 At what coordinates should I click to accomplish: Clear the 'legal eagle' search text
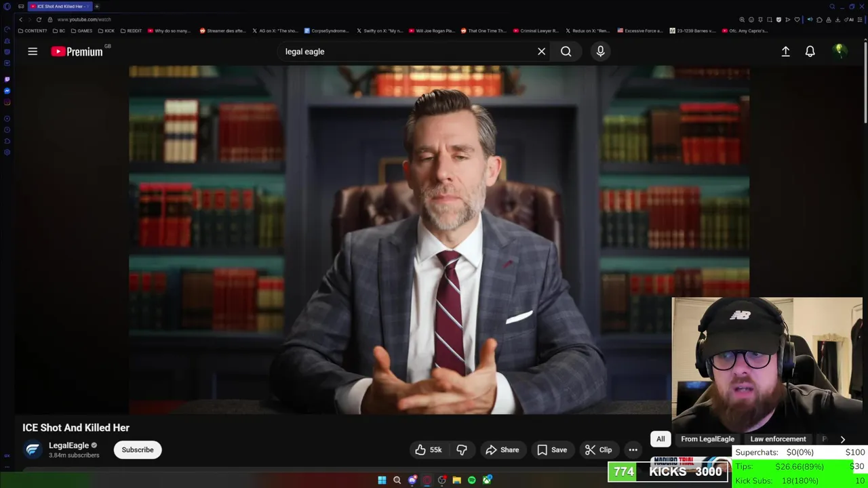point(541,52)
